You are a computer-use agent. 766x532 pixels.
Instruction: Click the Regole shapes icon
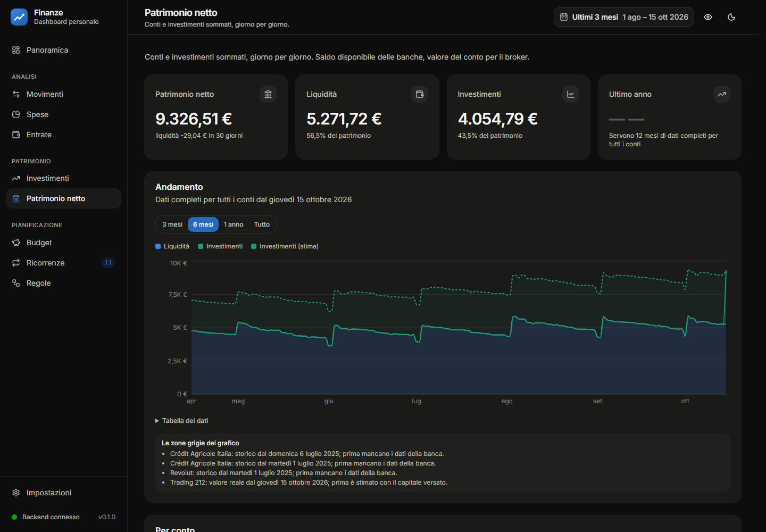point(16,283)
